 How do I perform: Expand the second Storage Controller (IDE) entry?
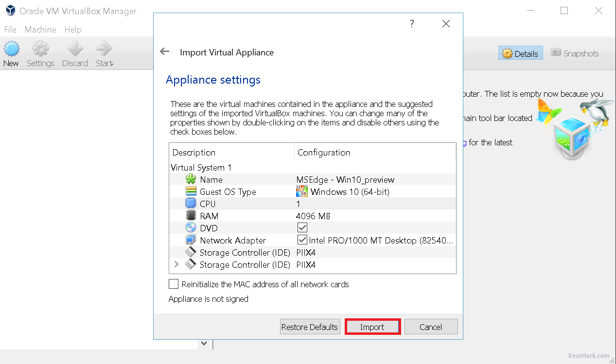click(x=176, y=264)
